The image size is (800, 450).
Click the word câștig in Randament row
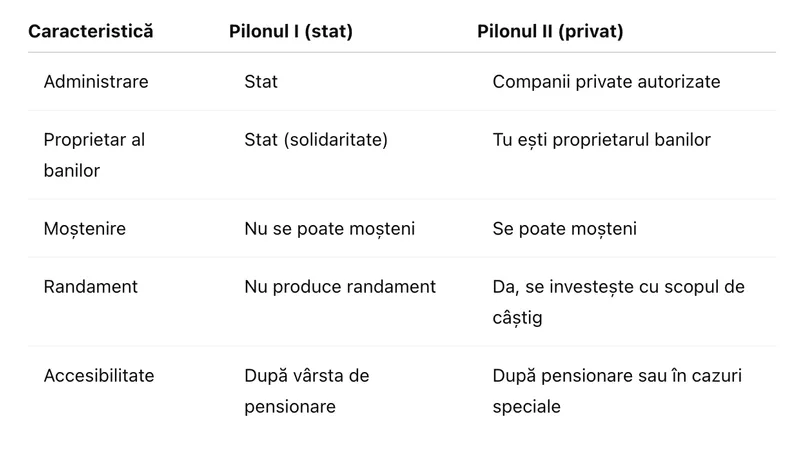(x=518, y=317)
